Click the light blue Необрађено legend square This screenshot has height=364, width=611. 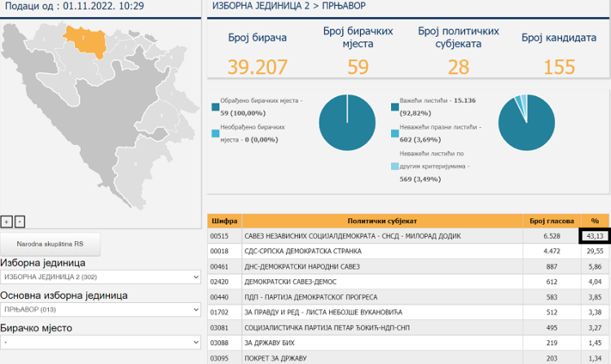coord(215,133)
